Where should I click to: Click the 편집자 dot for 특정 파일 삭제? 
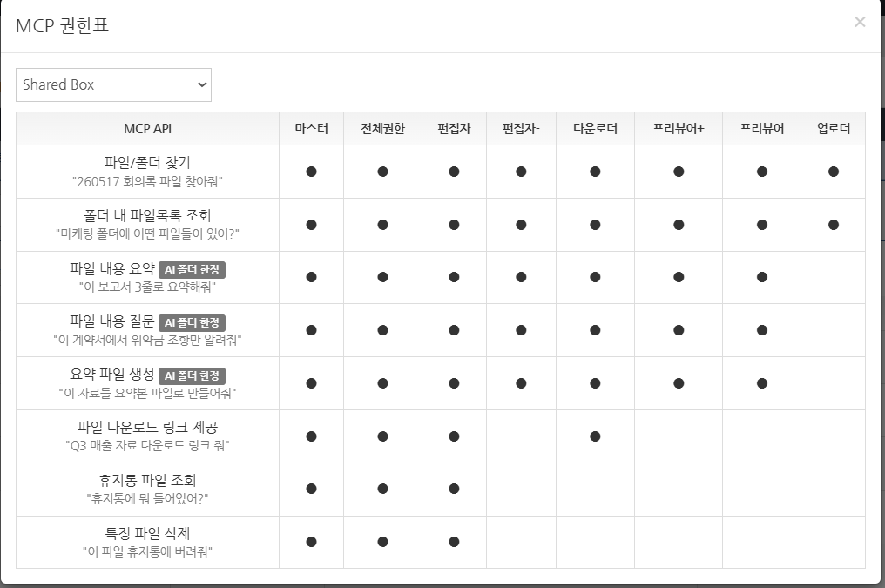point(454,542)
